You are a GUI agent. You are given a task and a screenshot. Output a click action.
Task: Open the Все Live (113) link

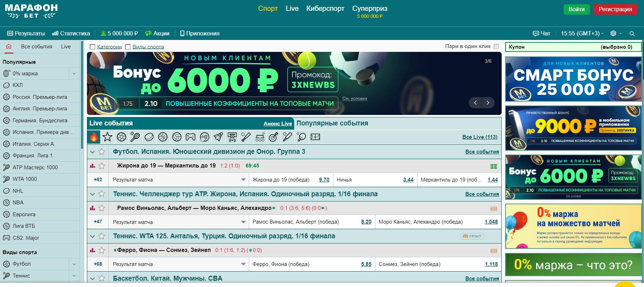coord(480,137)
